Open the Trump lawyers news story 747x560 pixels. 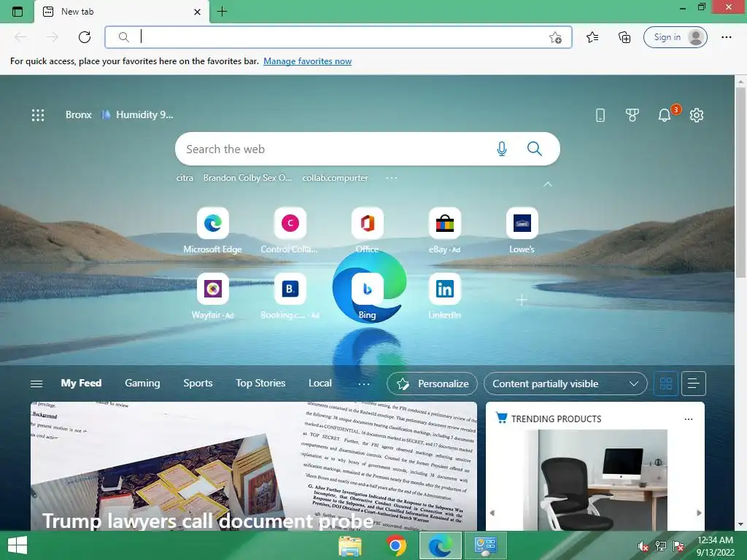253,466
